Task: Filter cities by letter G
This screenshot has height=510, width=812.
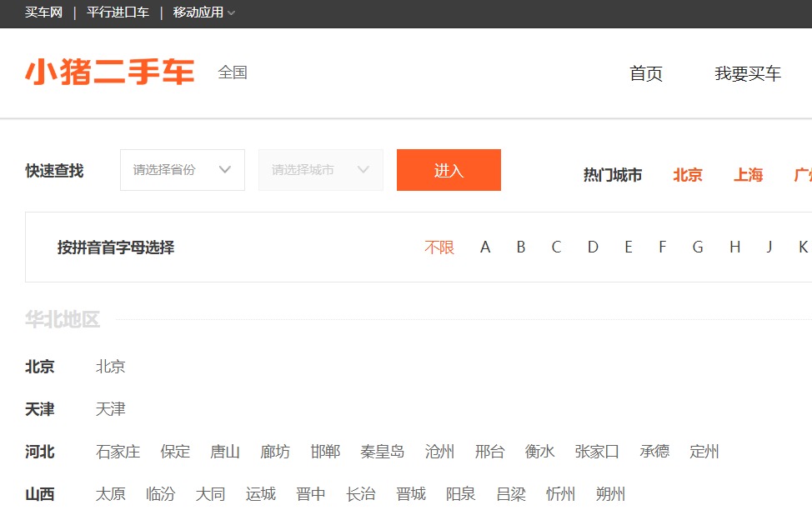Action: [698, 247]
